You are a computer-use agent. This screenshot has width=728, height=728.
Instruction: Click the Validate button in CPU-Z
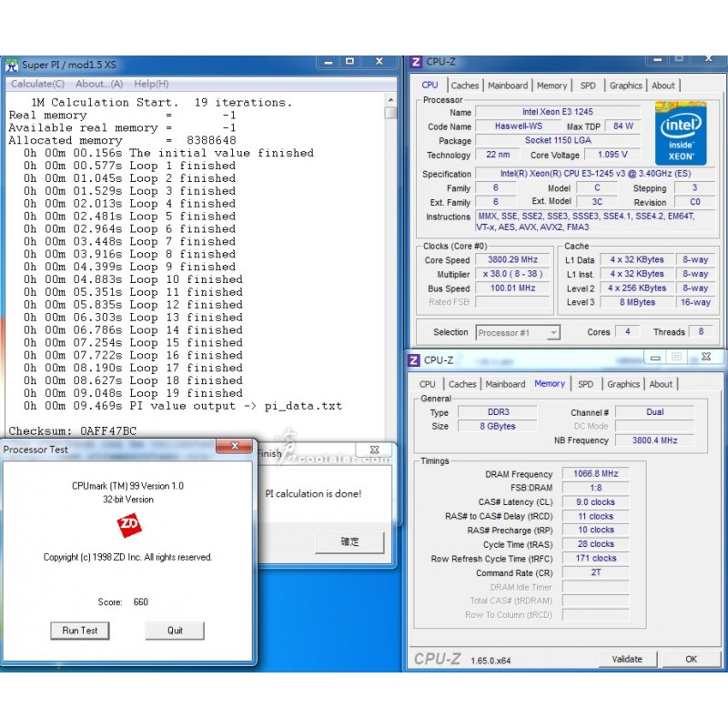[x=627, y=659]
